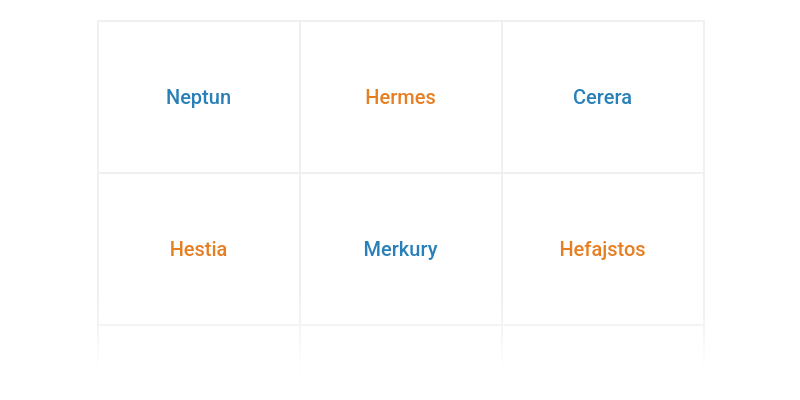Viewport: 800px width, 400px height.
Task: Select the grid tile containing Neptun
Action: click(198, 130)
